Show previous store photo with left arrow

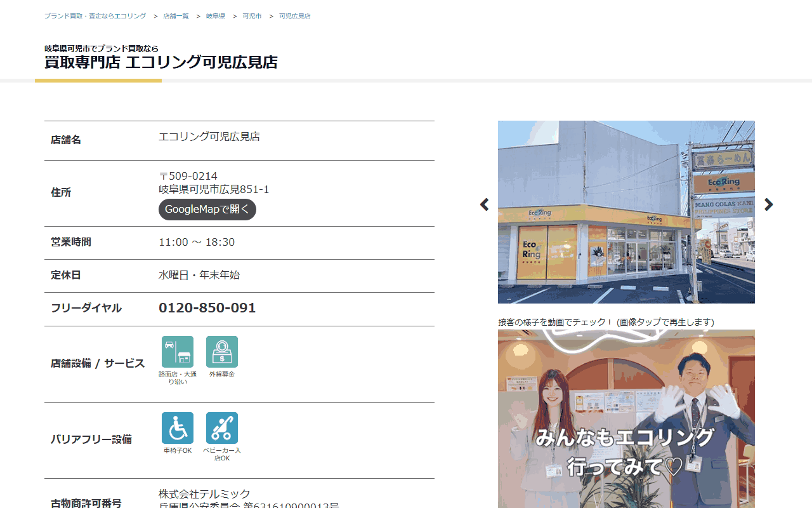485,204
